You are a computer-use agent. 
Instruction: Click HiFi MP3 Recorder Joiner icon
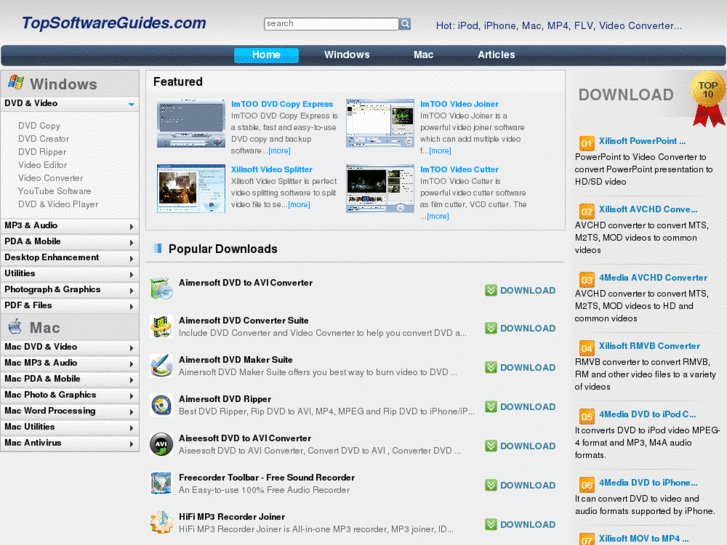point(161,522)
